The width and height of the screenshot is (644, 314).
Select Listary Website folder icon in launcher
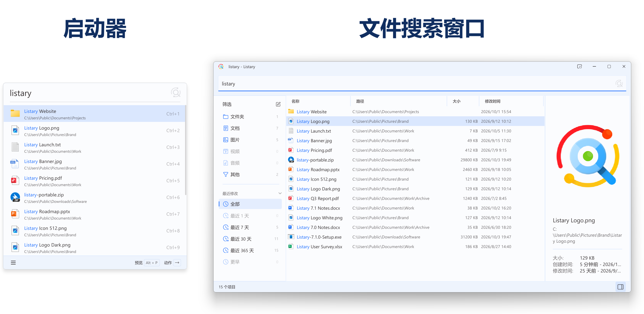pos(15,113)
